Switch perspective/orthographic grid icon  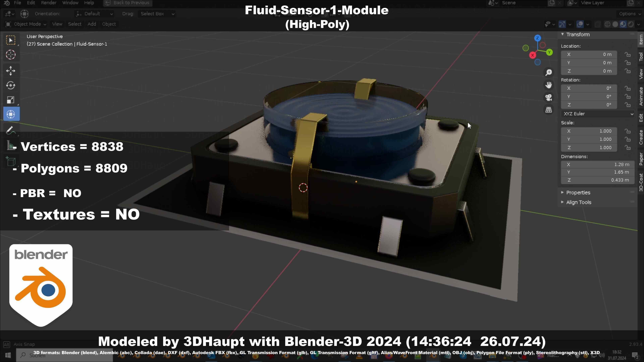coord(549,110)
